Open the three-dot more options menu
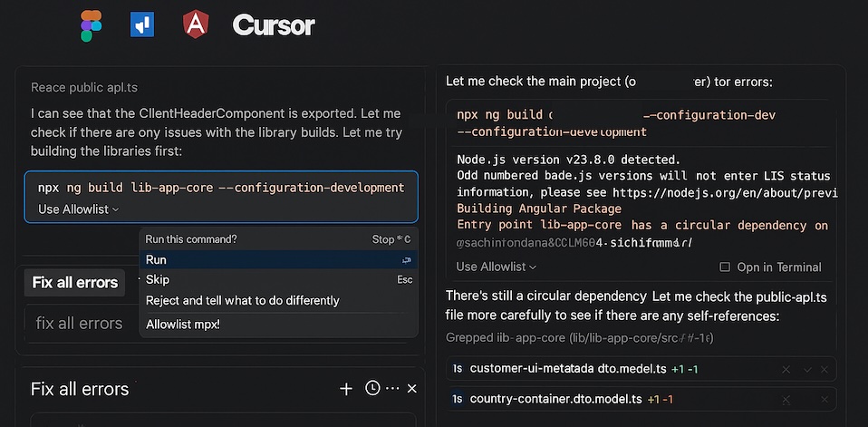Image resolution: width=868 pixels, height=427 pixels. click(x=392, y=389)
